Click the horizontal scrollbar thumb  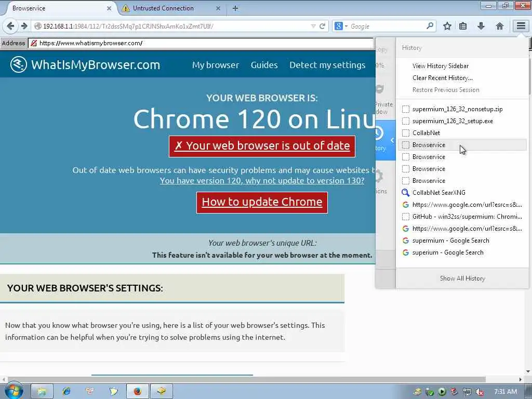(246, 379)
